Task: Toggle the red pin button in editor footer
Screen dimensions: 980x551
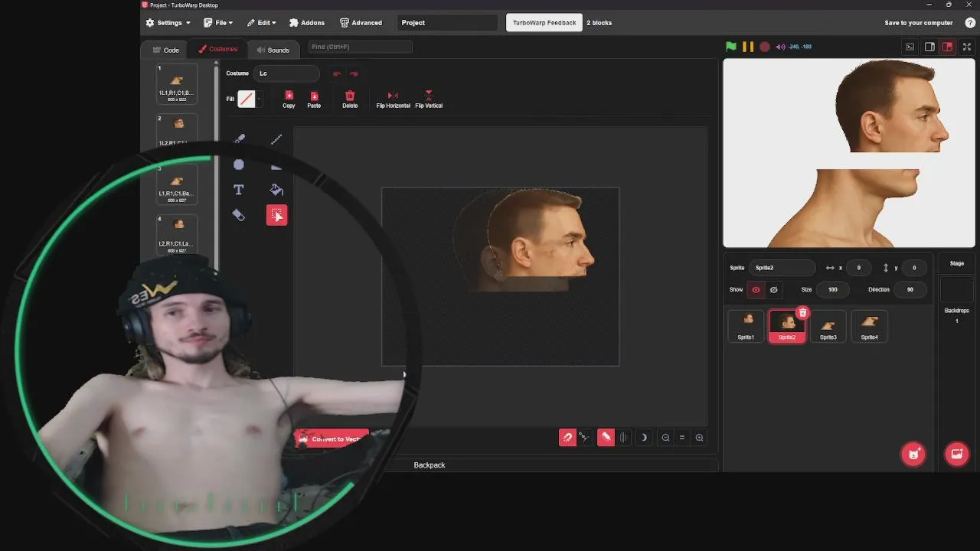Action: [606, 438]
